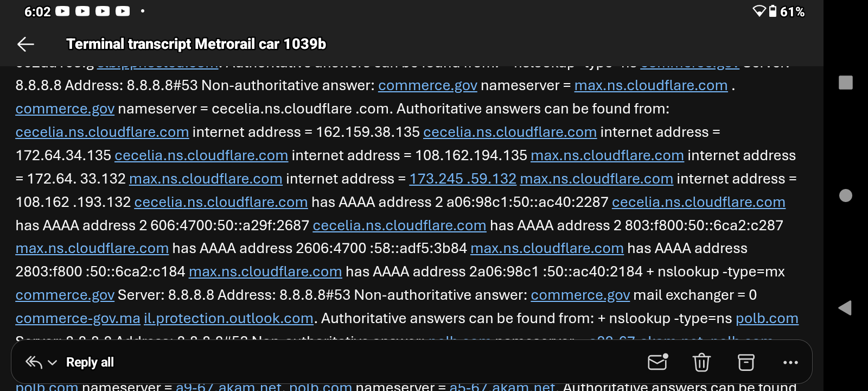This screenshot has height=391, width=868.
Task: Archive the email with the box icon
Action: click(746, 362)
